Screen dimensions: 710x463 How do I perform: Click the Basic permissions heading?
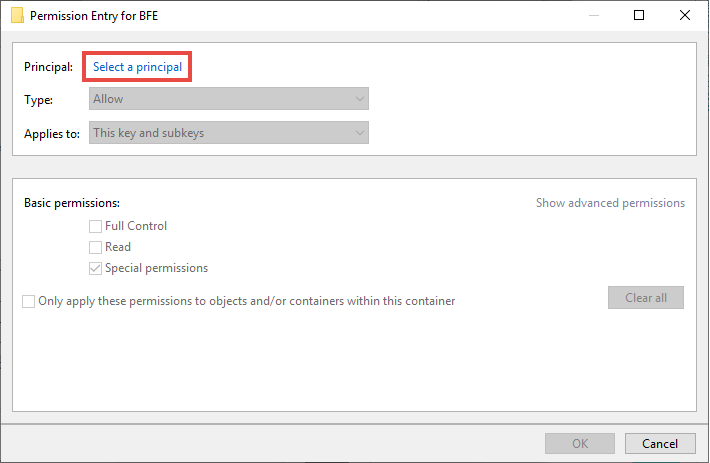(x=72, y=203)
